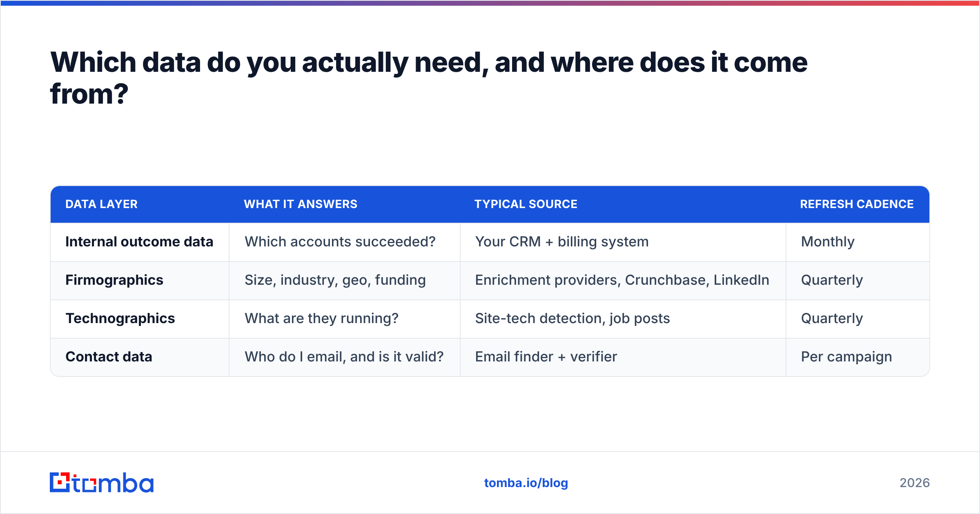
Task: Click the slide title heading
Action: tap(429, 78)
